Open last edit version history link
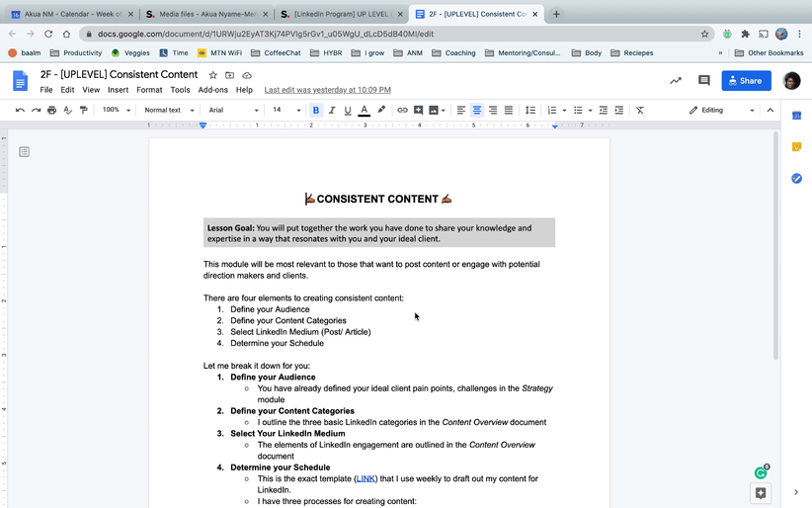This screenshot has width=812, height=508. coord(327,90)
